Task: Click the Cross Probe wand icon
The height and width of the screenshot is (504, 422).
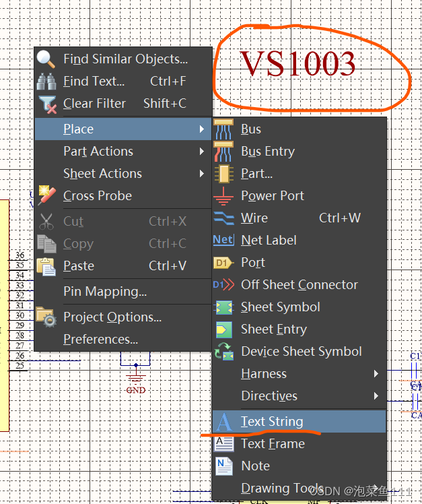Action: point(47,195)
